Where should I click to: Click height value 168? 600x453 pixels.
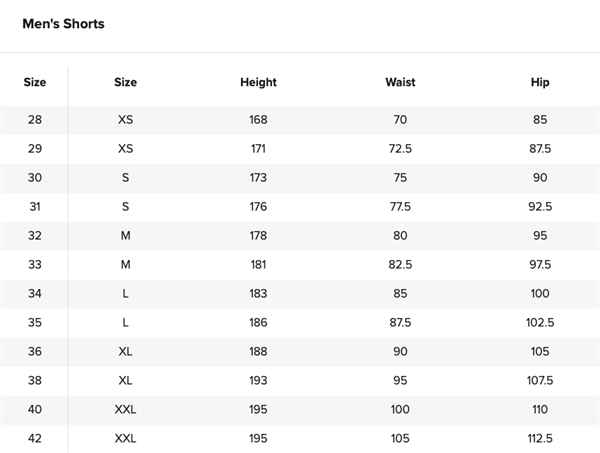pos(258,120)
